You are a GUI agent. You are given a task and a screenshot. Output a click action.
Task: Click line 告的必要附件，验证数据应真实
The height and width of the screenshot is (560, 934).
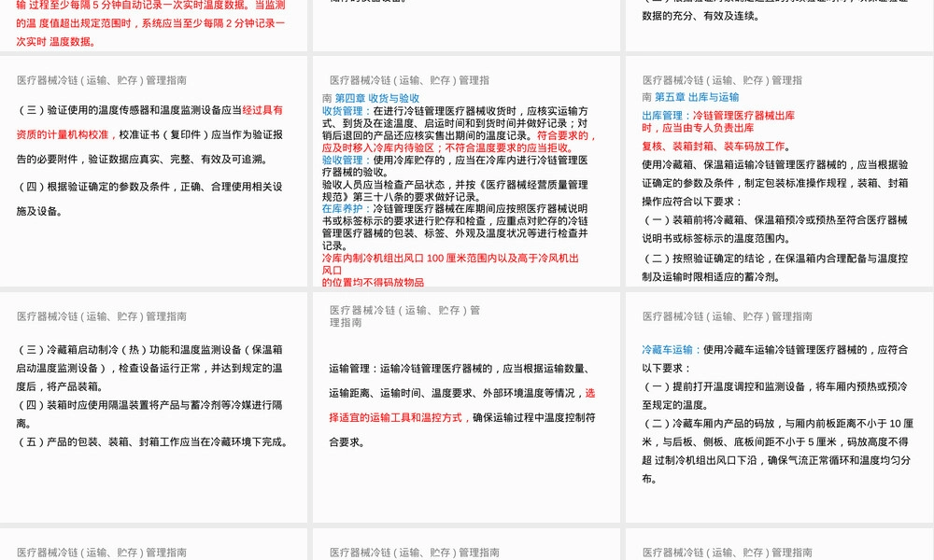click(142, 160)
